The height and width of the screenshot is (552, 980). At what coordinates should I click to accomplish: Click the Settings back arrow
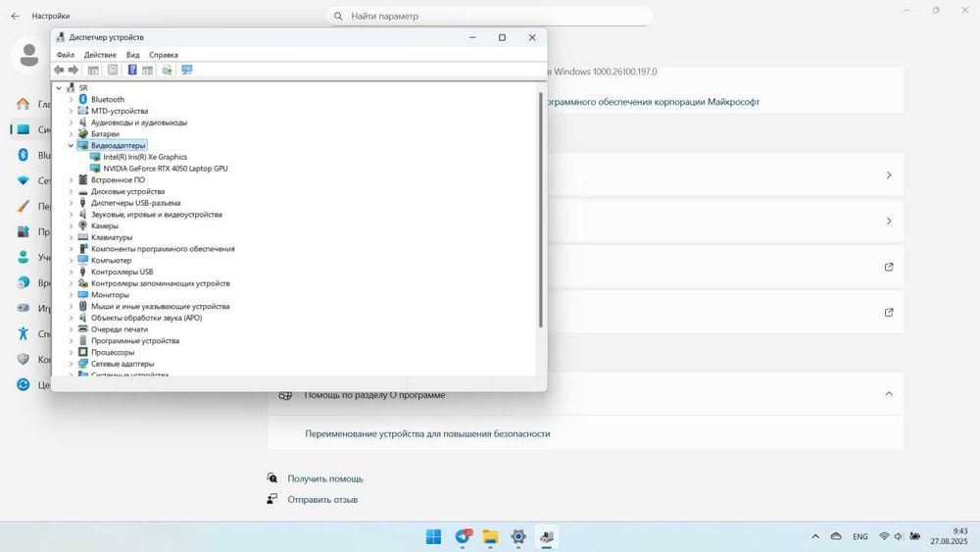tap(15, 16)
